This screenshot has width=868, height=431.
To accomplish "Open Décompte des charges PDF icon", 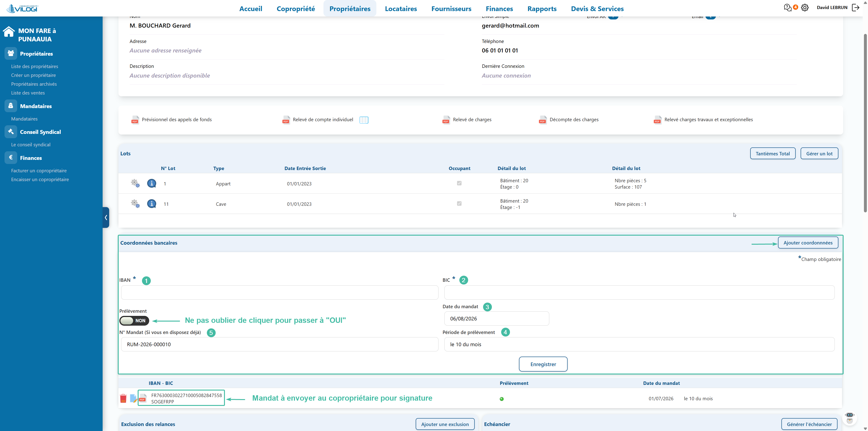I will (542, 120).
